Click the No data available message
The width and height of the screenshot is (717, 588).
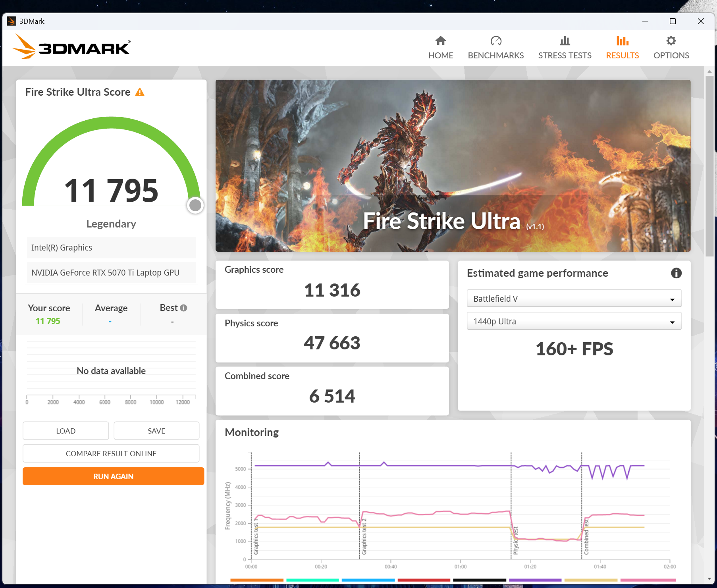111,371
